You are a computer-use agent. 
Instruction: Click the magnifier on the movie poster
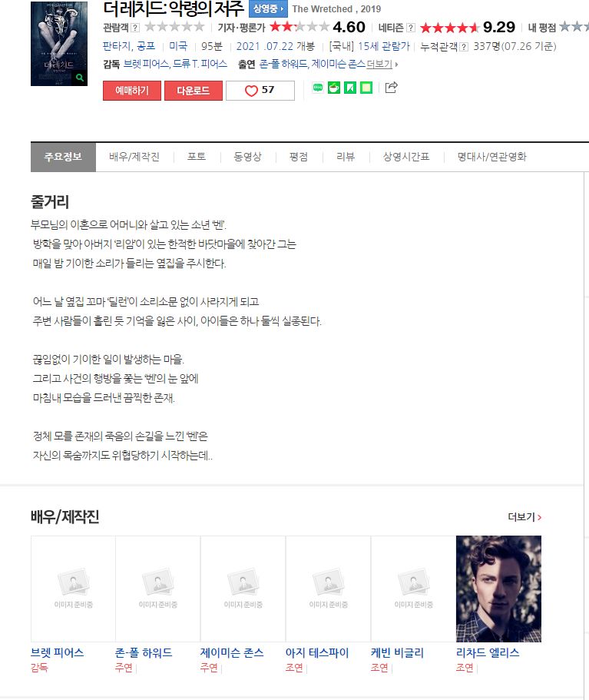pyautogui.click(x=79, y=78)
